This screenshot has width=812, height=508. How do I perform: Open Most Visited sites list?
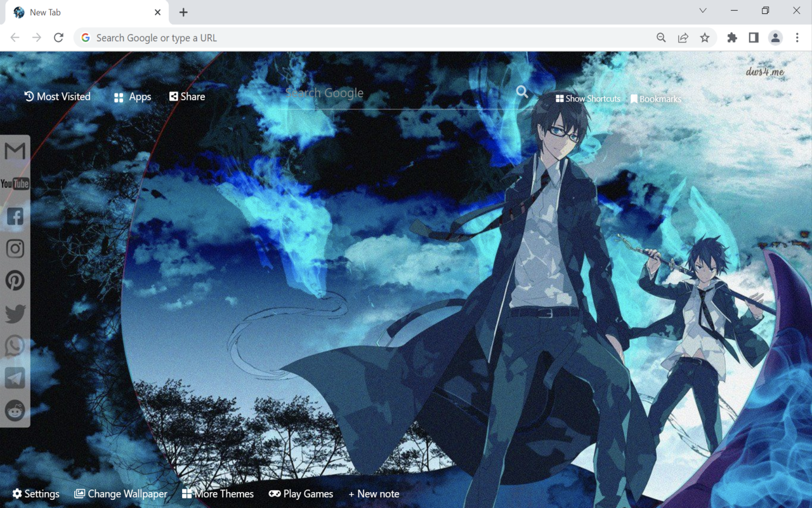coord(57,97)
